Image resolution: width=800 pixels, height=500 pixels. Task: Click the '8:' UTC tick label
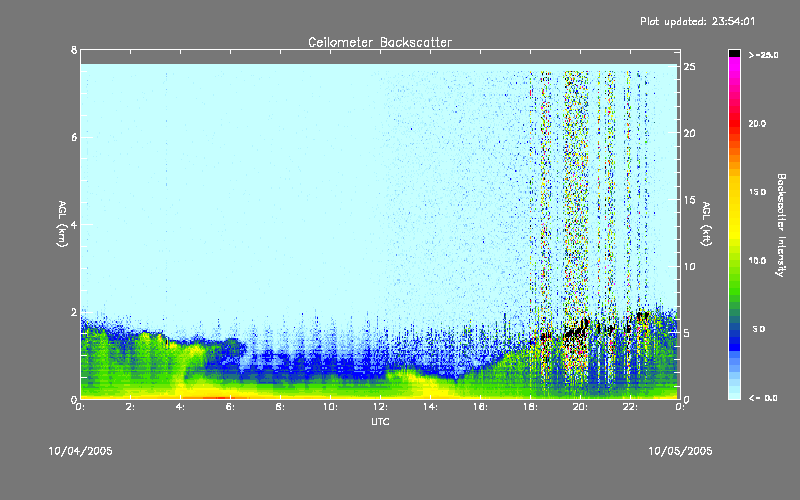coord(280,407)
